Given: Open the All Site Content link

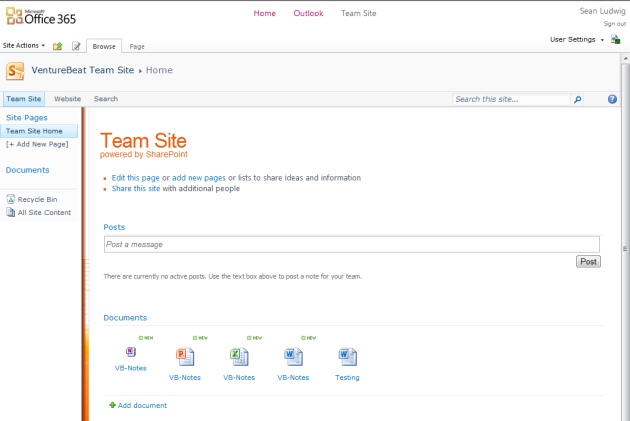Looking at the screenshot, I should point(44,212).
